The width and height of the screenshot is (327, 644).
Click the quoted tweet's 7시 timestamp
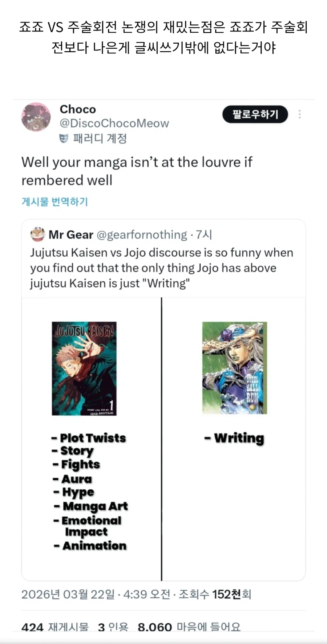pos(204,235)
